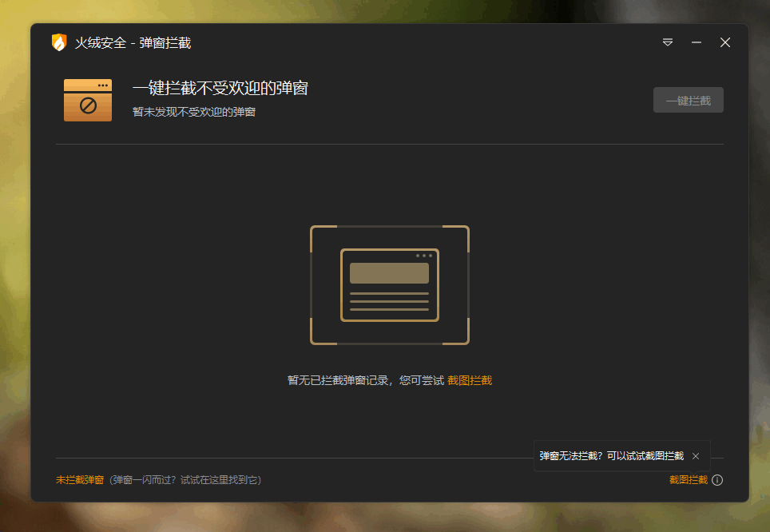The width and height of the screenshot is (770, 532).
Task: Click 截图拦截 link beside the info icon
Action: [x=688, y=480]
